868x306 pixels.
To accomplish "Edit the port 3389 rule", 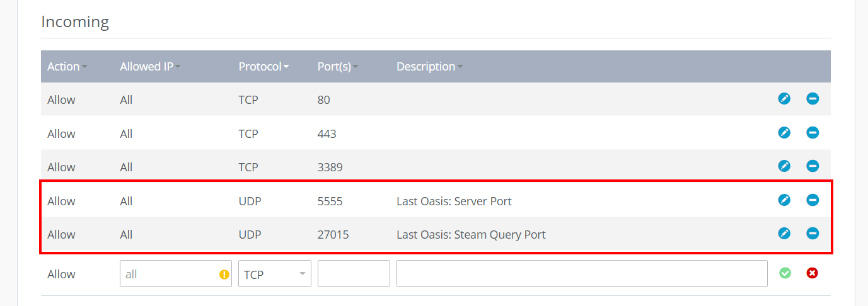I will click(784, 166).
